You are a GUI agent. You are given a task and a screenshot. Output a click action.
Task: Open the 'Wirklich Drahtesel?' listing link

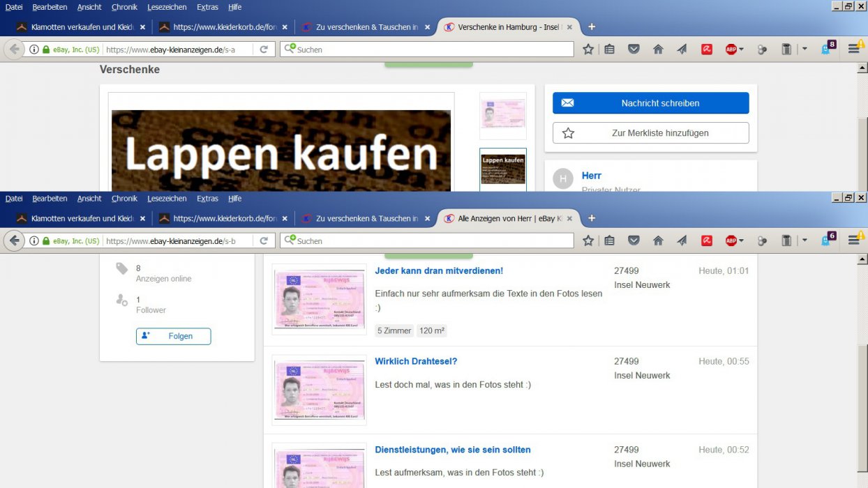click(416, 361)
